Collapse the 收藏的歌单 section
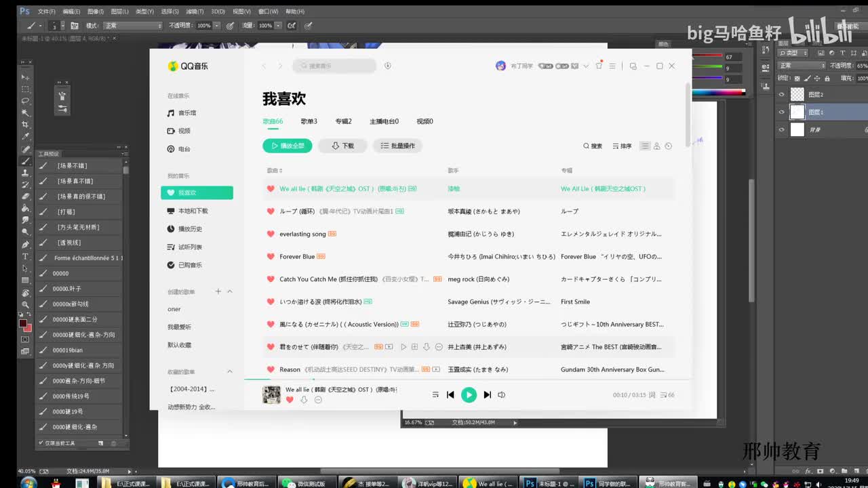The height and width of the screenshot is (488, 868). pyautogui.click(x=229, y=371)
